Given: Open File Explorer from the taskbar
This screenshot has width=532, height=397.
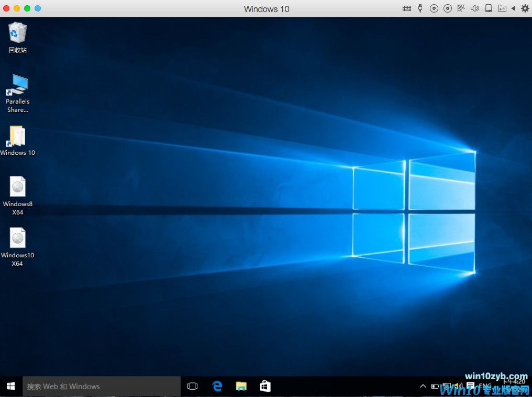Looking at the screenshot, I should click(x=241, y=387).
